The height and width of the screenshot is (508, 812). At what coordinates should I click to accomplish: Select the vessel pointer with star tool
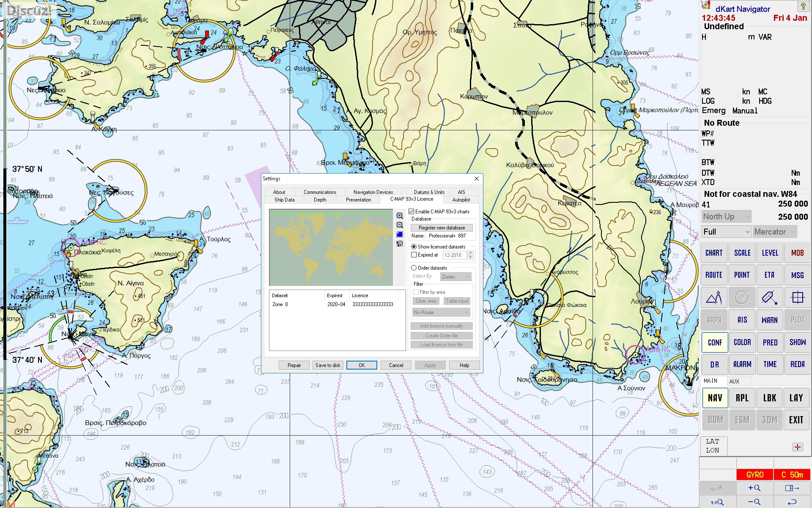click(770, 298)
